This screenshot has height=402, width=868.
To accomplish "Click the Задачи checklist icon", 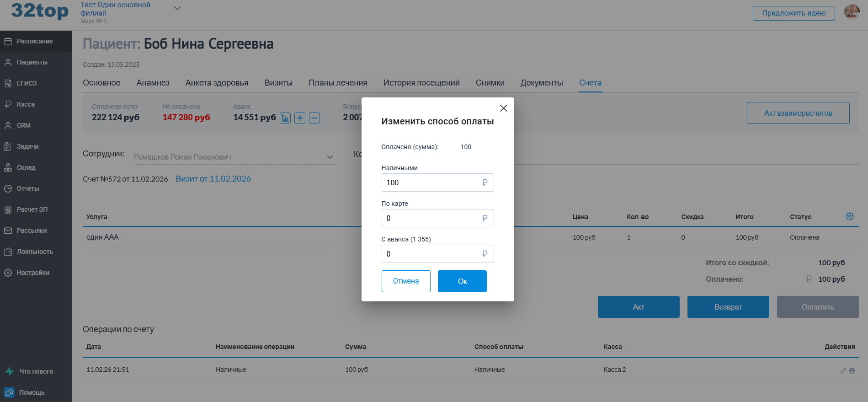I will (x=8, y=146).
